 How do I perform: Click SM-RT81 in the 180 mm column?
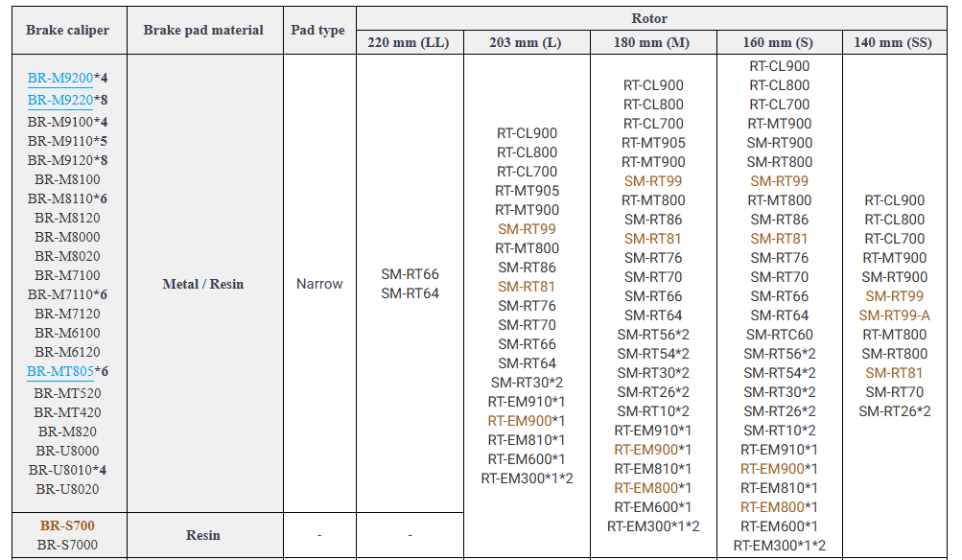point(653,239)
